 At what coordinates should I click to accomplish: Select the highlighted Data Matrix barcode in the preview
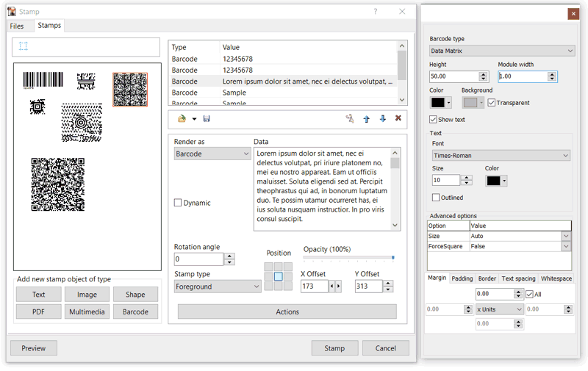point(130,90)
